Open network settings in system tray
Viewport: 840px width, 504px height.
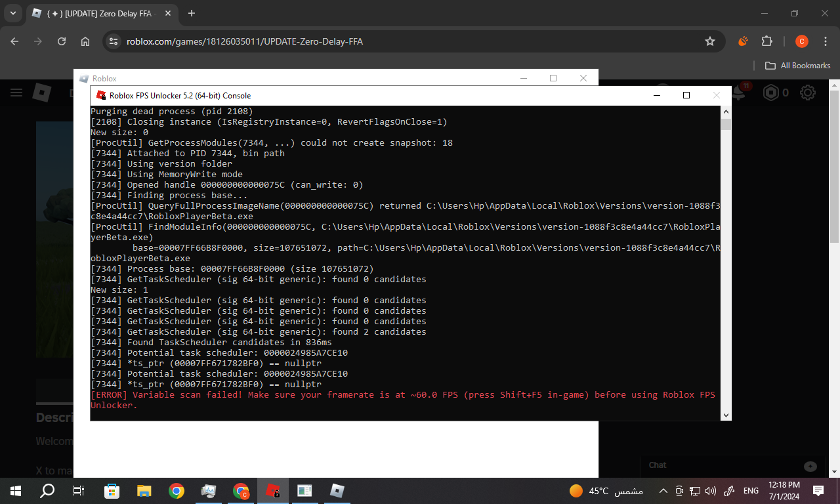[x=696, y=490]
